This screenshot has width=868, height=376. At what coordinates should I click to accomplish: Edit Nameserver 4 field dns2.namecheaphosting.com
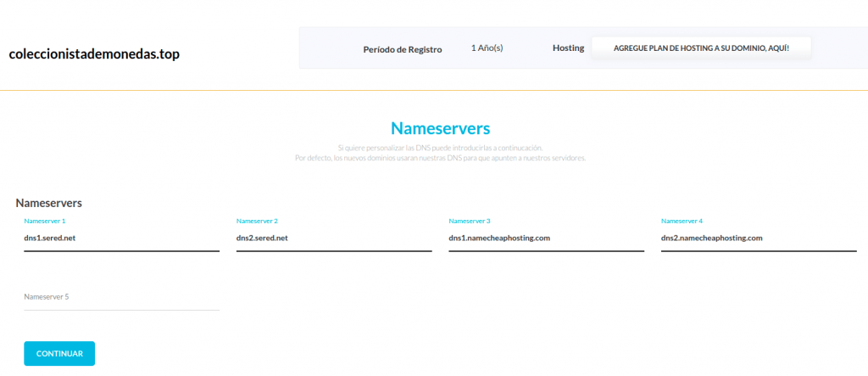pos(759,239)
